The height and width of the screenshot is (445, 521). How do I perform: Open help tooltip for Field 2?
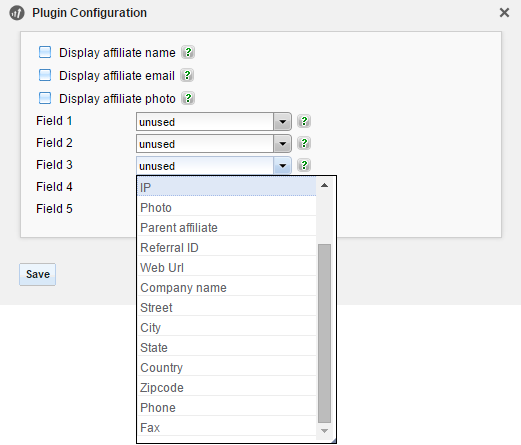pos(304,143)
